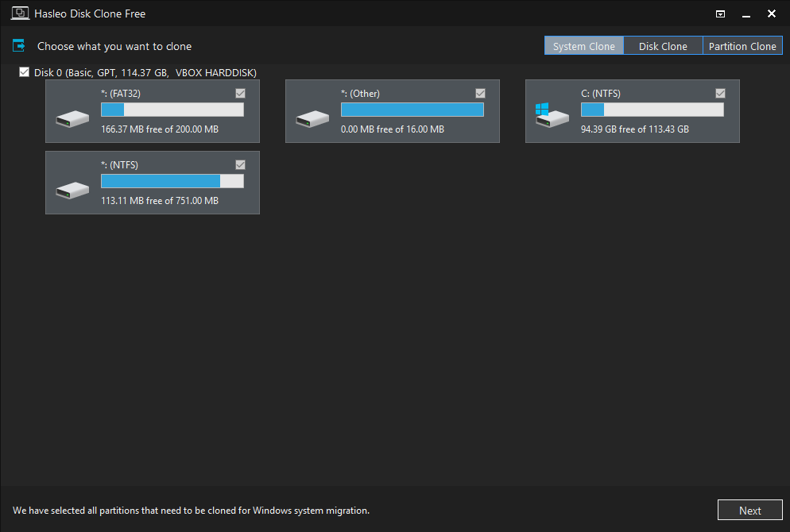Image resolution: width=790 pixels, height=532 pixels.
Task: Switch to the Partition Clone tab
Action: tap(742, 46)
